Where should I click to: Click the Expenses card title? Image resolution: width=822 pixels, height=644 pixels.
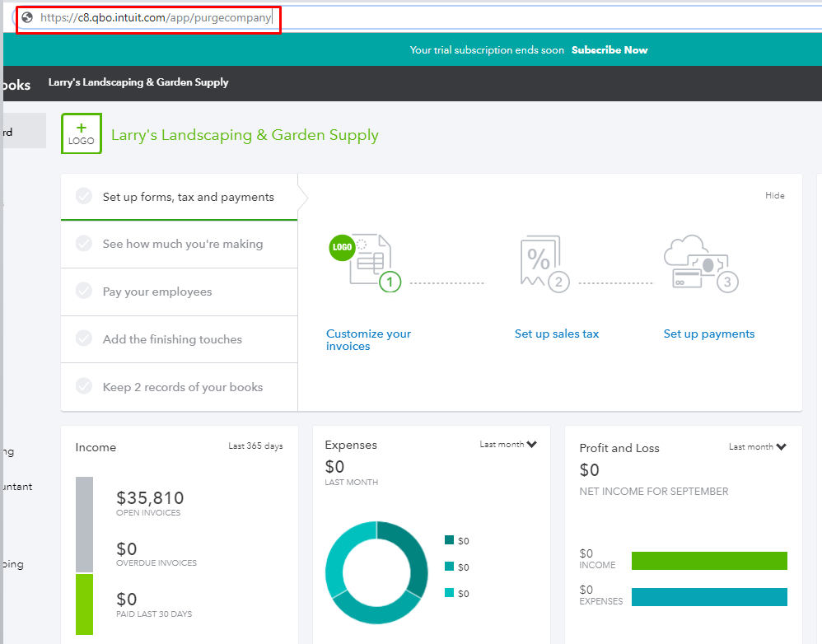click(351, 445)
